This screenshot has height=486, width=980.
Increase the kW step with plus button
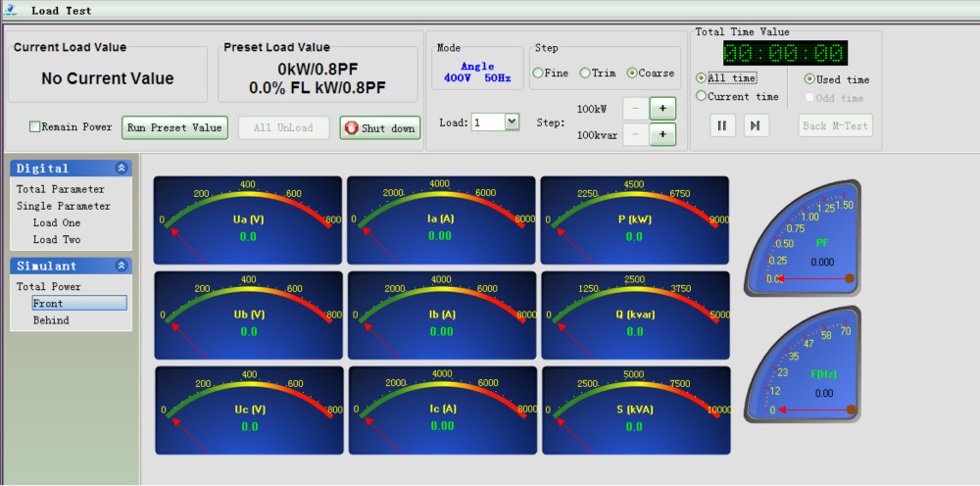662,109
